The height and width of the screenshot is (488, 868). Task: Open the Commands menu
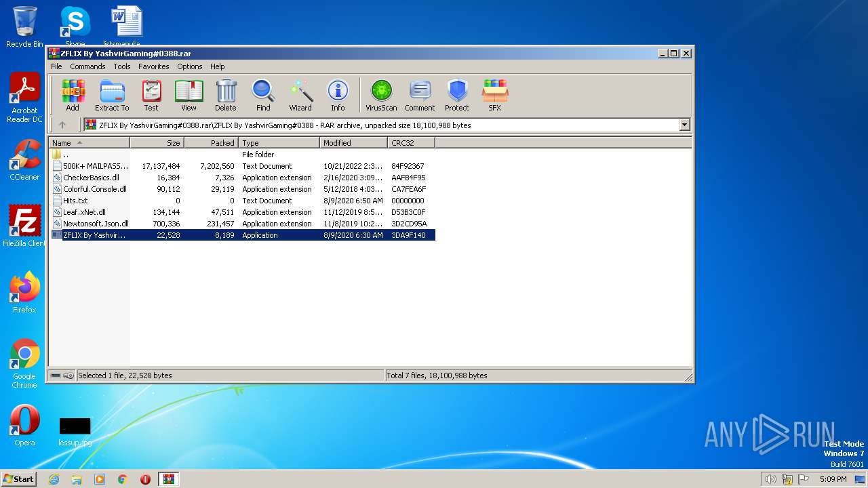[x=87, y=66]
